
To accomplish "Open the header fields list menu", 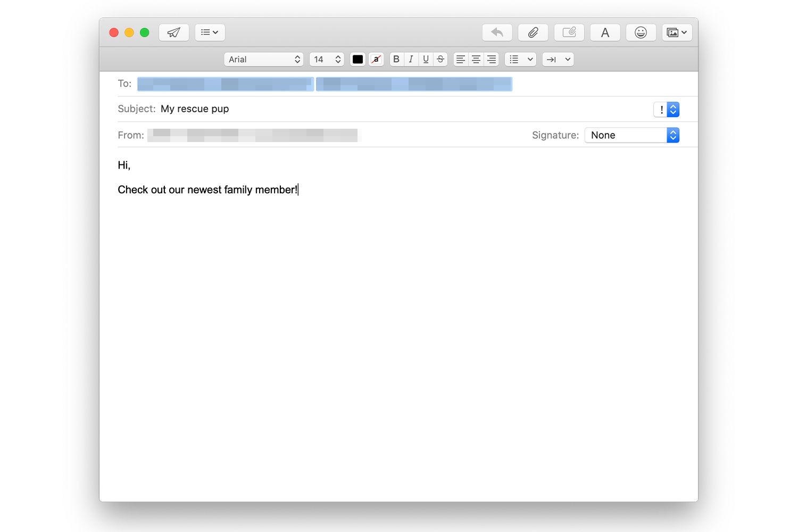I will [x=210, y=32].
